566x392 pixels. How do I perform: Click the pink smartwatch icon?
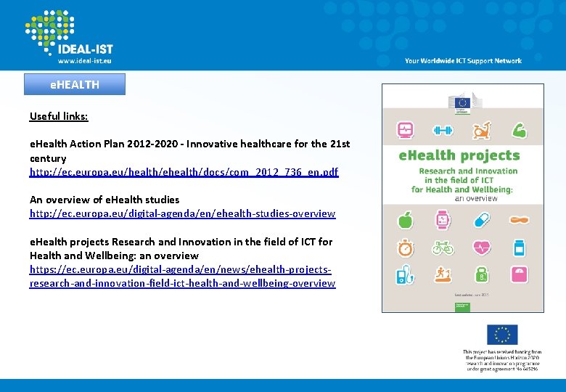click(x=443, y=220)
